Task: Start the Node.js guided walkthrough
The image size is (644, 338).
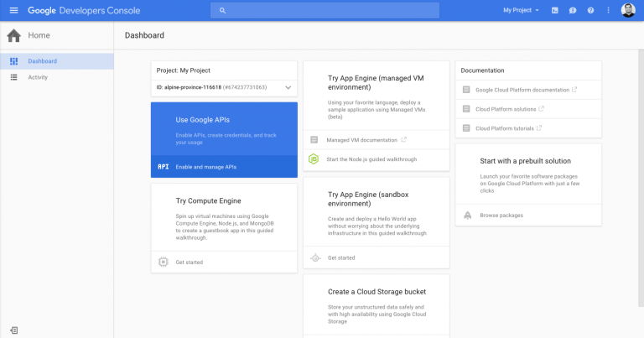Action: (x=371, y=159)
